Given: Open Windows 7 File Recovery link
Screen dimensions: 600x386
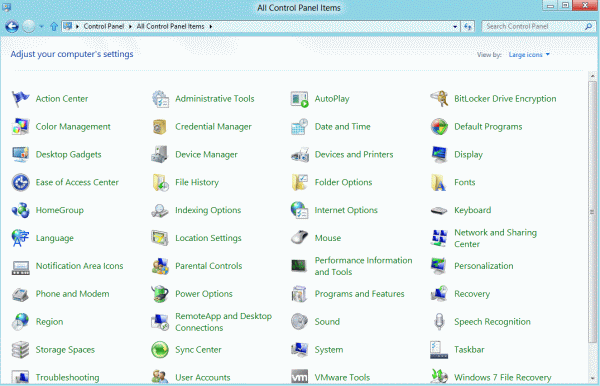Looking at the screenshot, I should coord(502,378).
